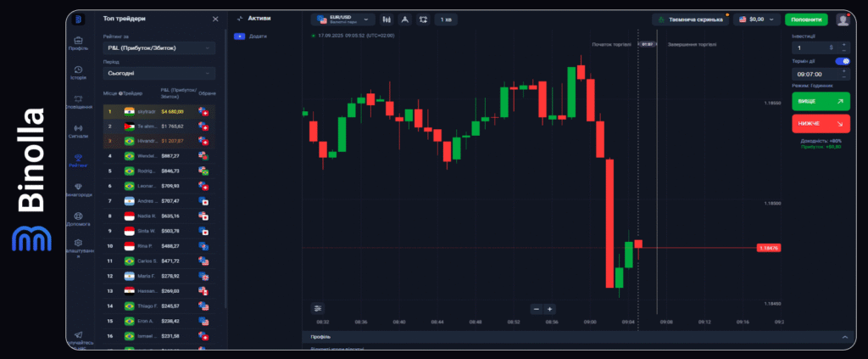Toggle the Термін дії switch
The width and height of the screenshot is (868, 359).
coord(842,61)
